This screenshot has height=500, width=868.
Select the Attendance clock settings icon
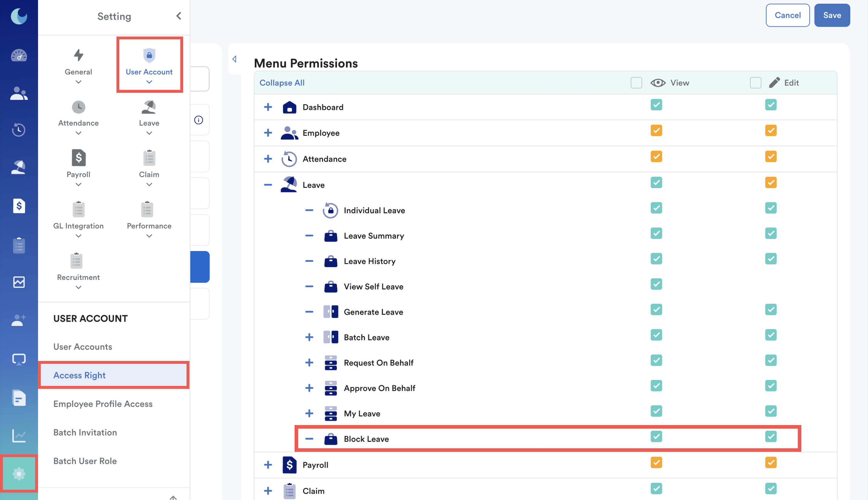click(79, 107)
